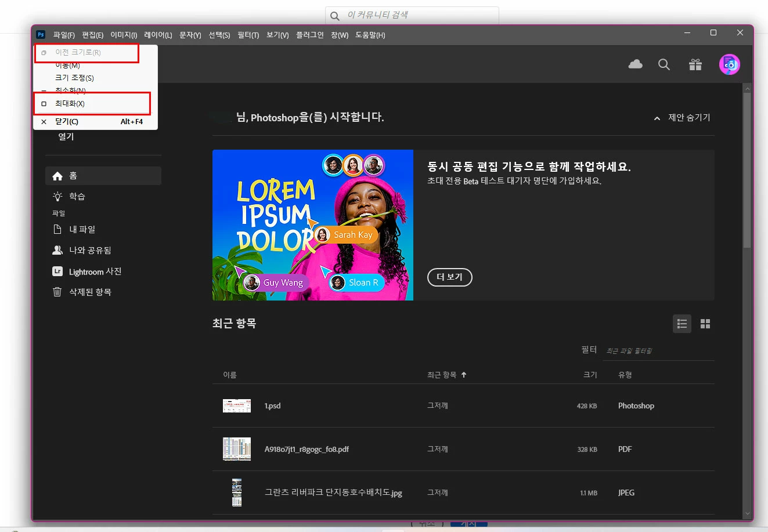
Task: Open the 선택(S) menu
Action: (219, 35)
